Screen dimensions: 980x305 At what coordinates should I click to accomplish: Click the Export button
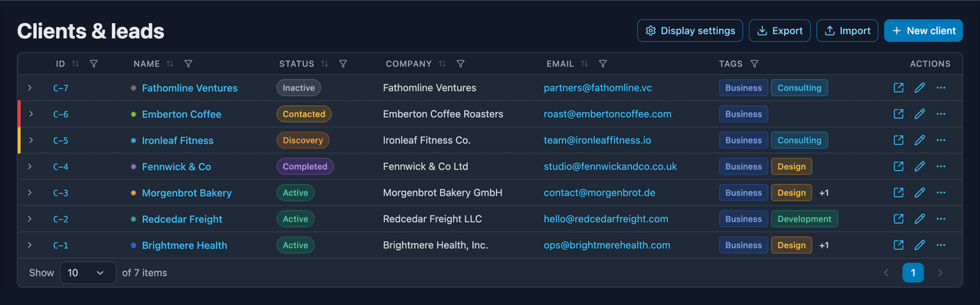click(779, 31)
